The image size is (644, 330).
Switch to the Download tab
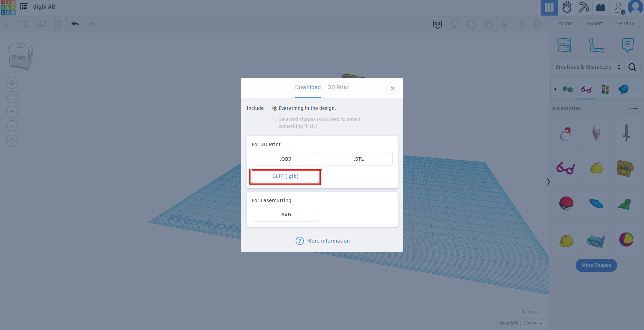[x=308, y=87]
